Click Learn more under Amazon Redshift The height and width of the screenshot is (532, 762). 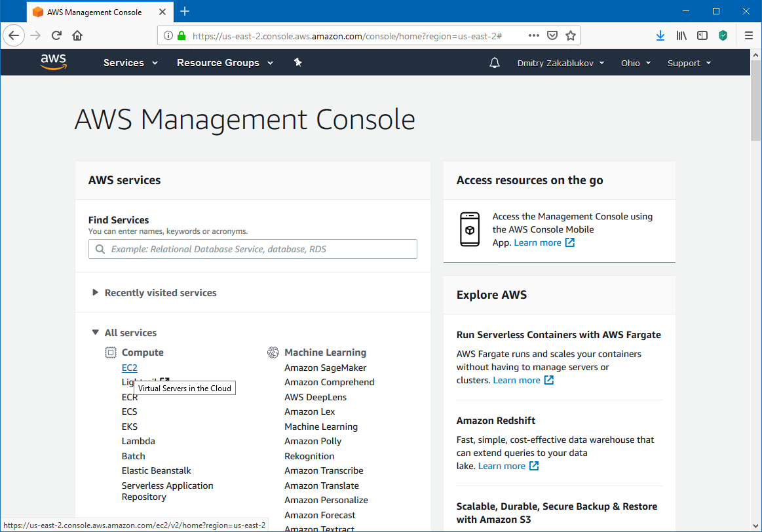pos(501,466)
